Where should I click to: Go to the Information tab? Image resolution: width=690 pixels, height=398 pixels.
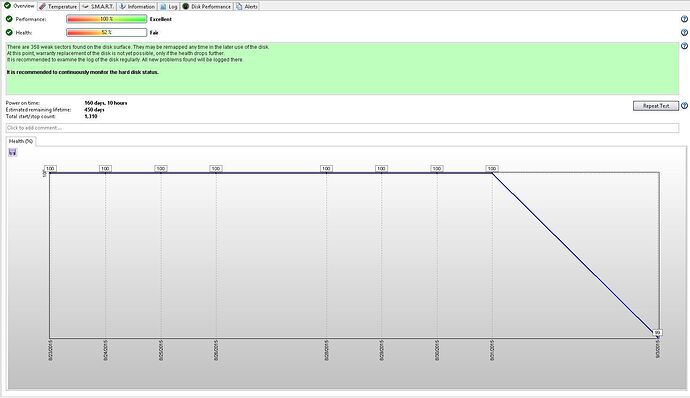137,7
